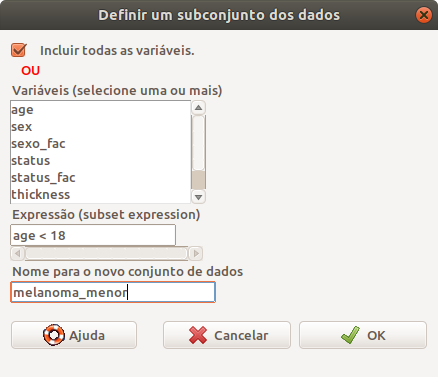Click the subset expression field 'age < 18'
Screen dimensions: 438x377
point(93,235)
